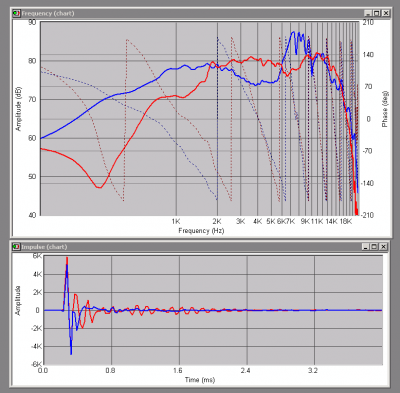400x393 pixels.
Task: Close the Frequency chart window
Action: tap(385, 13)
